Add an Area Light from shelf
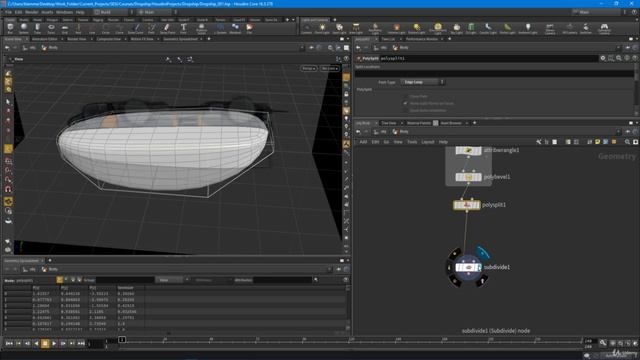Viewport: 640px width, 360px height. click(x=356, y=28)
